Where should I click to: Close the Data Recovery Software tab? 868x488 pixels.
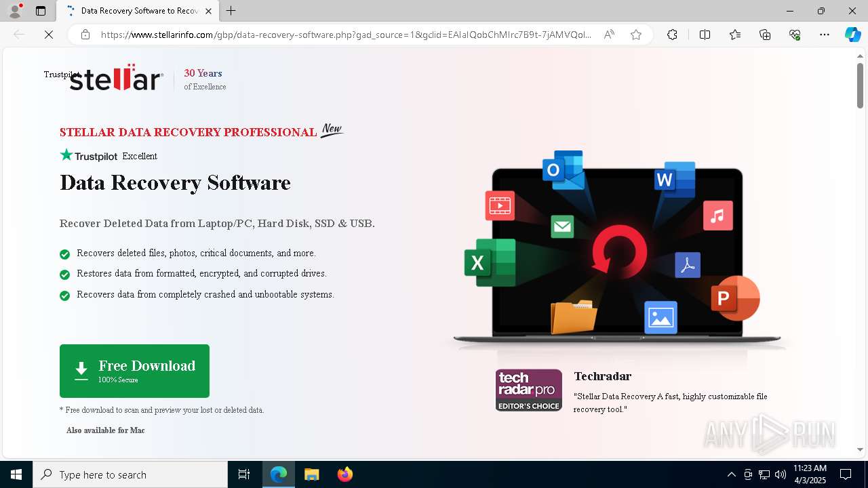(x=208, y=11)
